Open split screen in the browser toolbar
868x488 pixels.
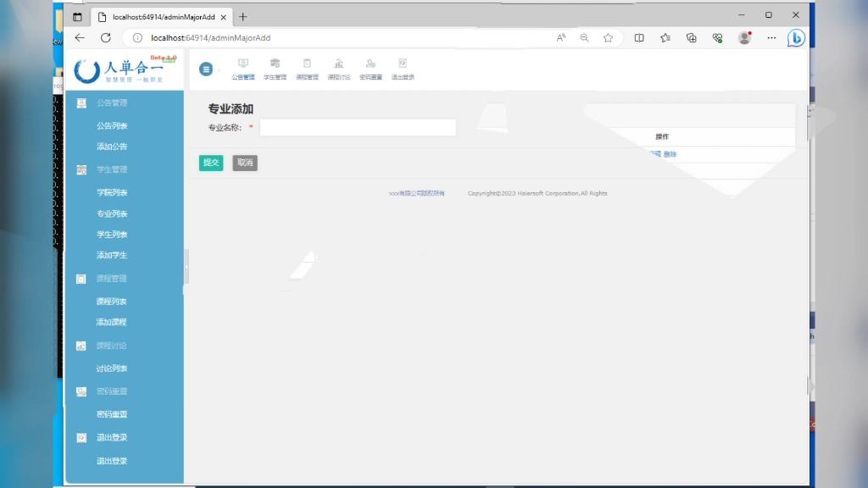(x=639, y=37)
